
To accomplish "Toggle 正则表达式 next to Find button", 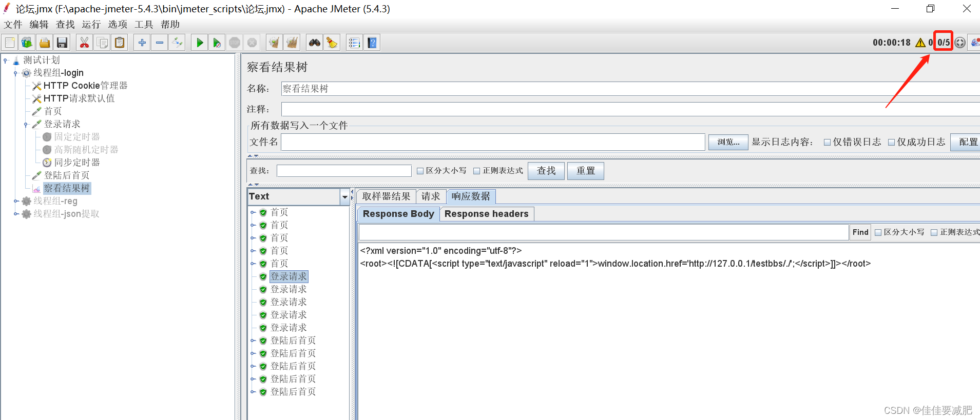I will coord(934,232).
